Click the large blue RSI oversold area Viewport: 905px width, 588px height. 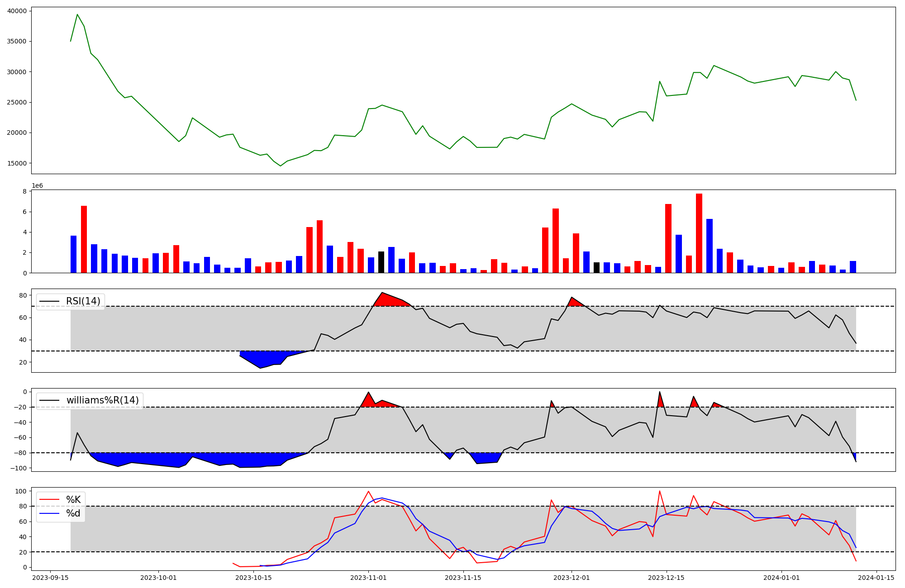(262, 358)
